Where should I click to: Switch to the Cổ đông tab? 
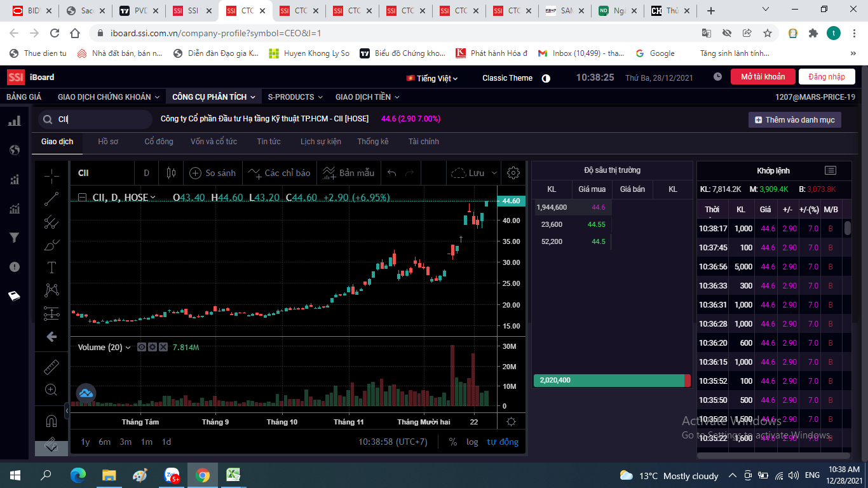coord(159,142)
